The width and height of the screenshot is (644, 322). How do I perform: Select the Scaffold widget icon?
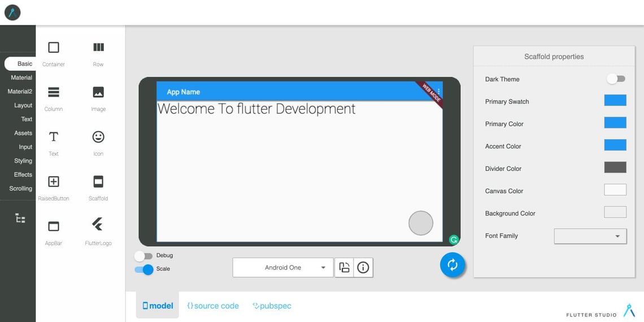[98, 181]
